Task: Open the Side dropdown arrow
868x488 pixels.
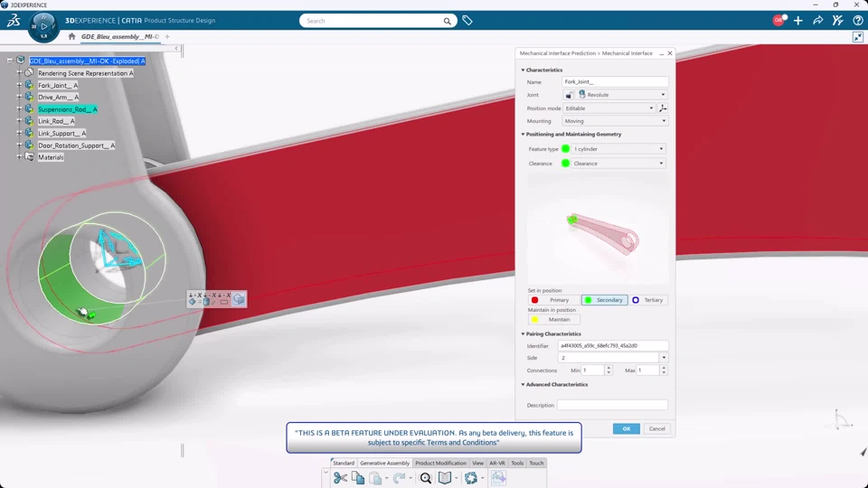Action: (664, 358)
